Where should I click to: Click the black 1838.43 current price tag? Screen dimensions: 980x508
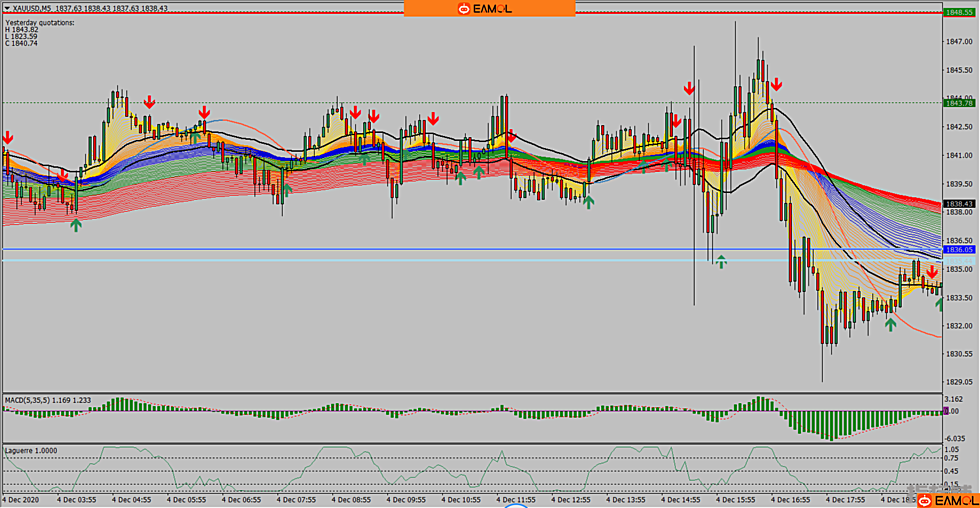pyautogui.click(x=959, y=204)
